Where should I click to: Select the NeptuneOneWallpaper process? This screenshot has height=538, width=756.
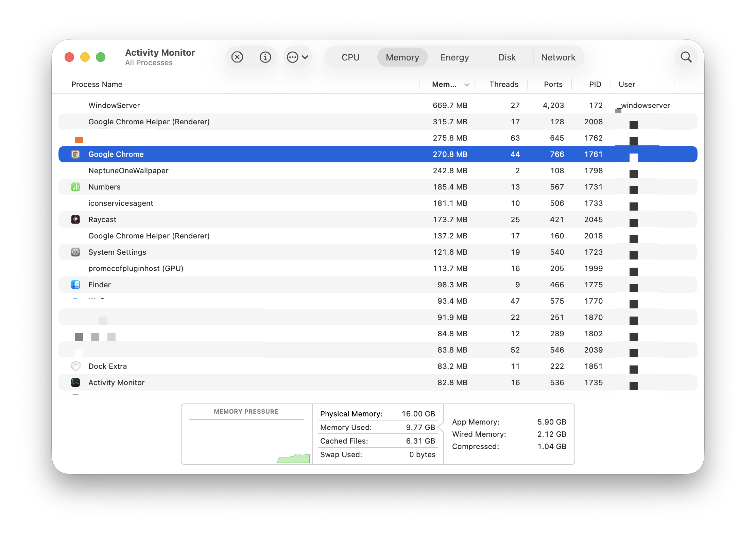378,171
